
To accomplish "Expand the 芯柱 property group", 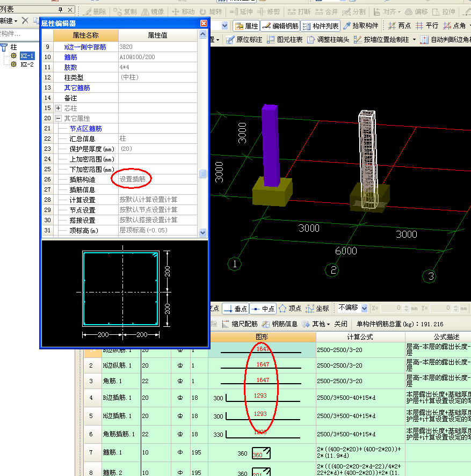I will pos(58,108).
